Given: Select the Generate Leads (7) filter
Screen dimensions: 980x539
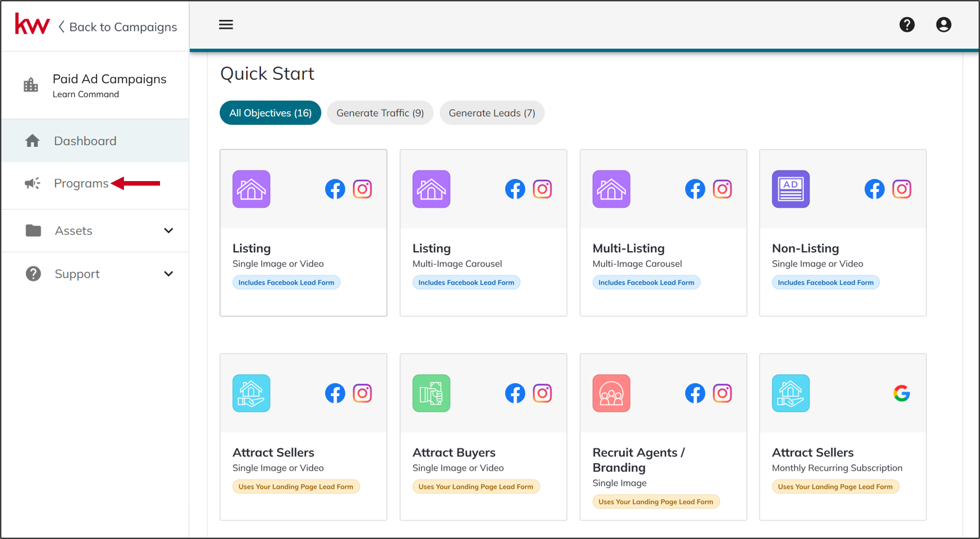Looking at the screenshot, I should pyautogui.click(x=492, y=113).
